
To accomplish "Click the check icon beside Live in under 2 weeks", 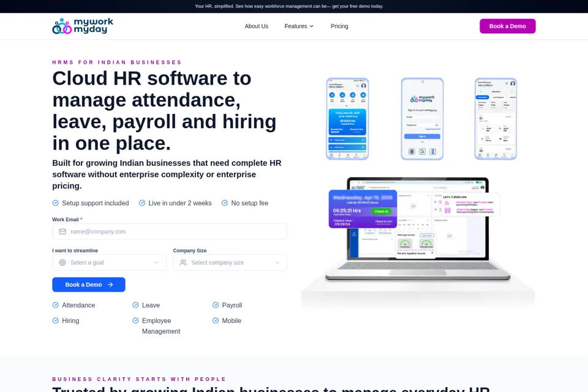I will tap(142, 203).
